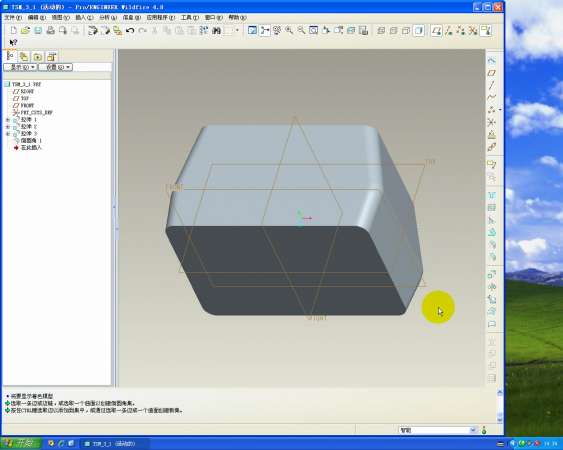Expand the 拉伸 3 feature node
The image size is (563, 450).
[8, 134]
